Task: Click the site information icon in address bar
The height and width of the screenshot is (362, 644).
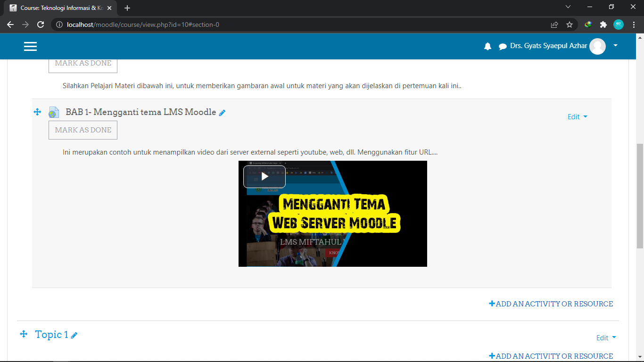Action: 59,25
